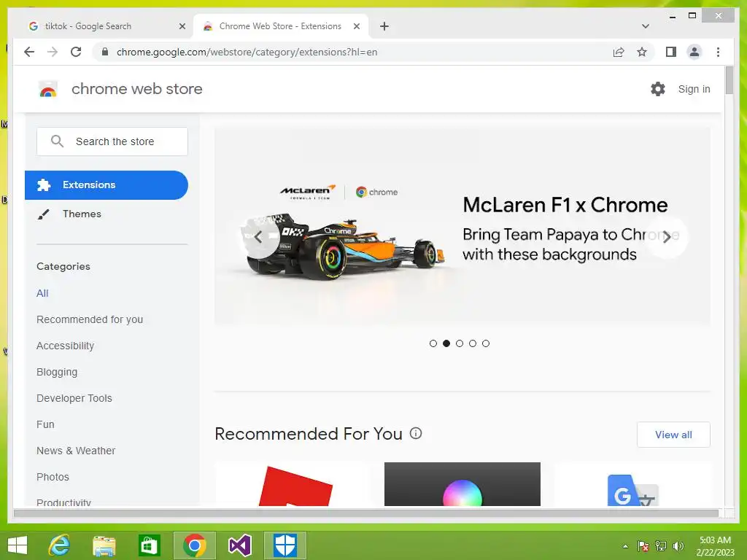This screenshot has height=560, width=747.
Task: Switch to Chrome Web Store - Extensions tab
Action: click(280, 26)
